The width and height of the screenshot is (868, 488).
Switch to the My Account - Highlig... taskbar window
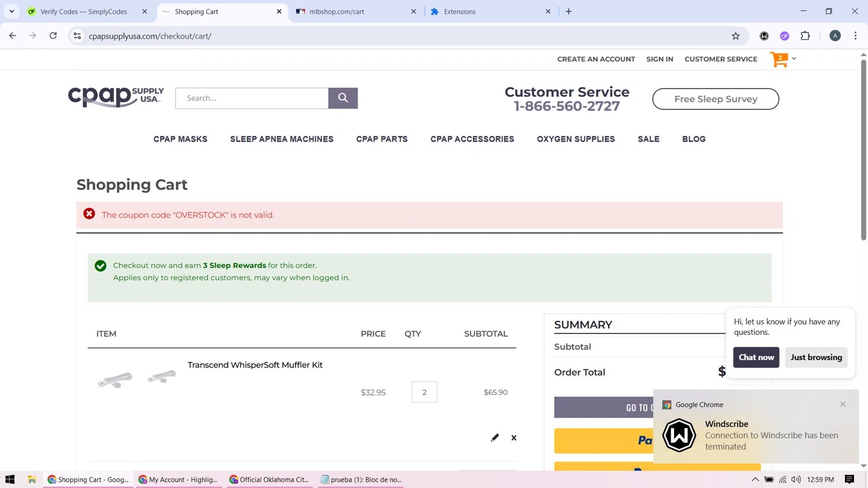[178, 479]
